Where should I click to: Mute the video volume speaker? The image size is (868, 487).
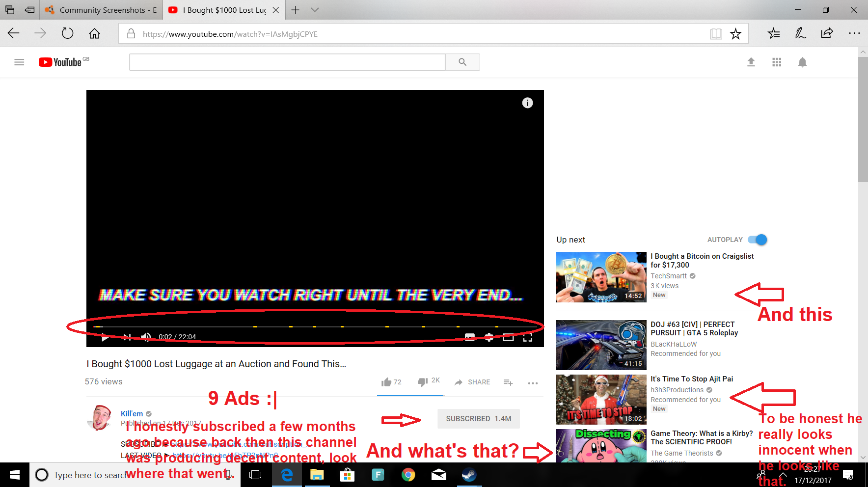point(146,337)
